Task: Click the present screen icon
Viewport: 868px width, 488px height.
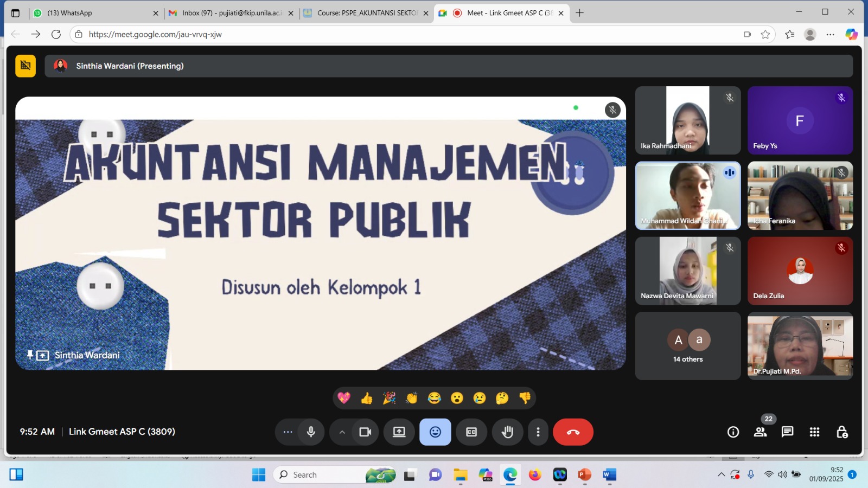Action: coord(399,432)
